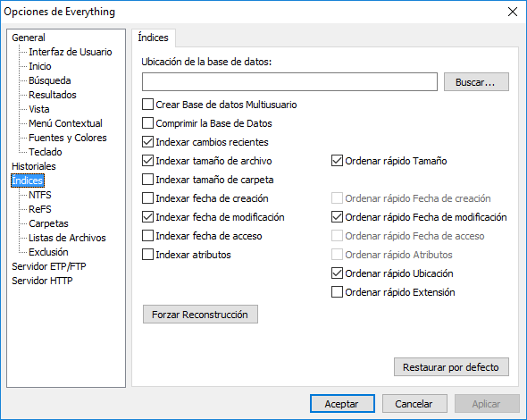
Task: Open Listas de Archivos settings
Action: click(67, 238)
